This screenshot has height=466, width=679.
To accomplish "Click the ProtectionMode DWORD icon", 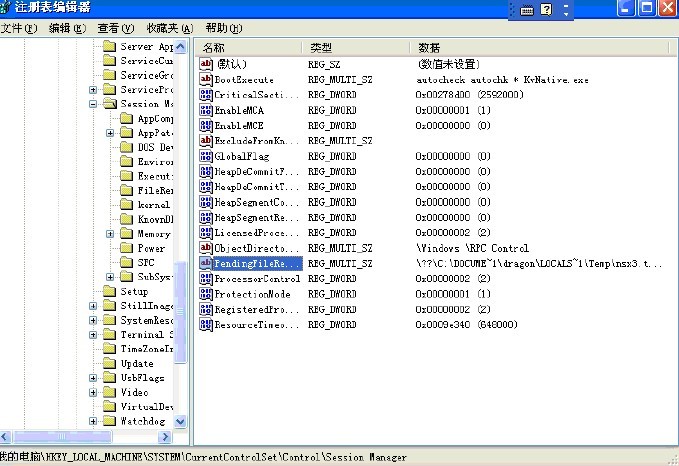I will (207, 294).
